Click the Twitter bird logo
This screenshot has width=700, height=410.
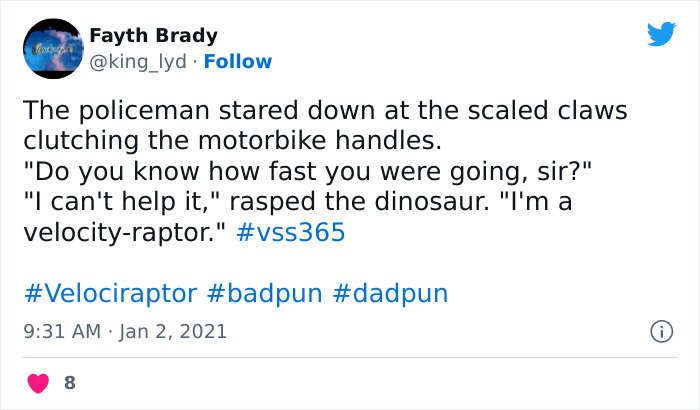coord(661,35)
